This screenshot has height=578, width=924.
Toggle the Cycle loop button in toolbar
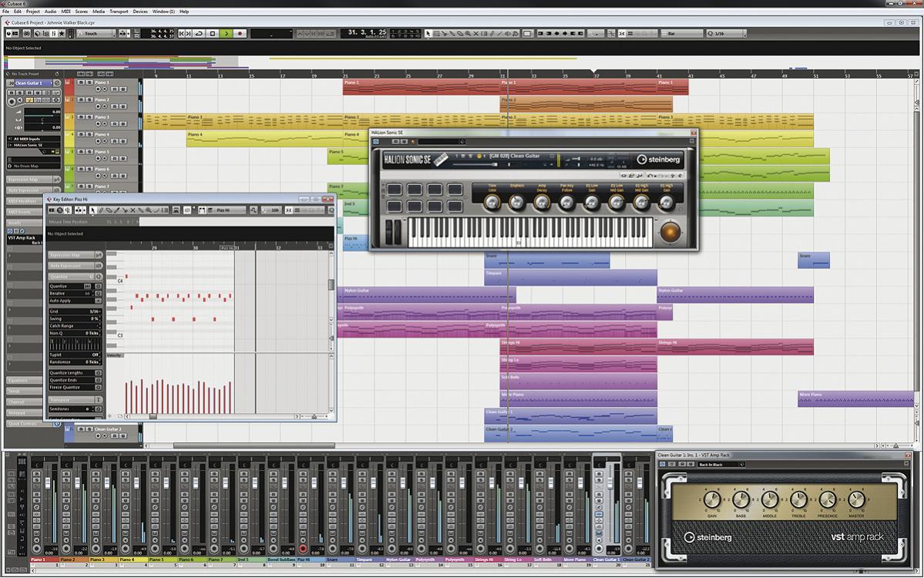tap(200, 34)
